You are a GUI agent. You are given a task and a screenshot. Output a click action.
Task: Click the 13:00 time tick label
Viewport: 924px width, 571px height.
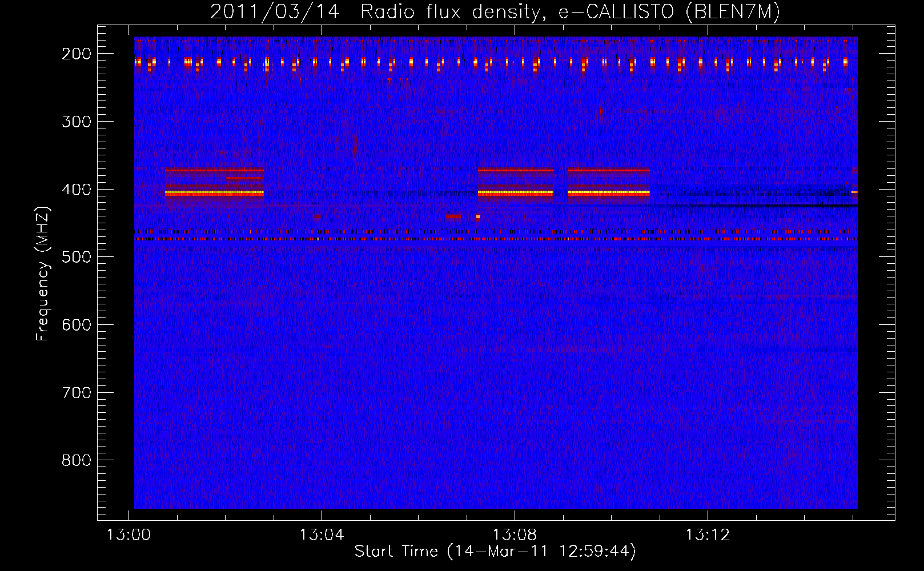[129, 535]
